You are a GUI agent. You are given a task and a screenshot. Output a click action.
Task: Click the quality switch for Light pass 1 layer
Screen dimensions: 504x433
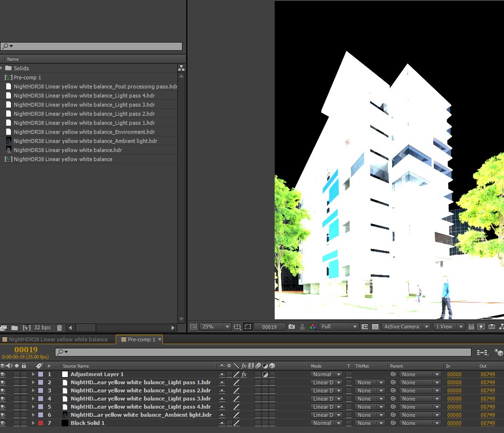236,382
